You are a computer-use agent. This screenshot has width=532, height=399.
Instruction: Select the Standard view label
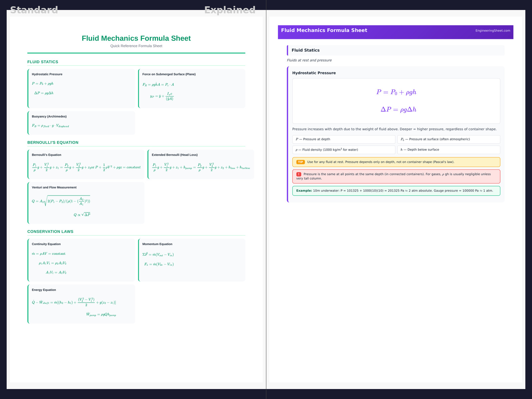coord(34,10)
